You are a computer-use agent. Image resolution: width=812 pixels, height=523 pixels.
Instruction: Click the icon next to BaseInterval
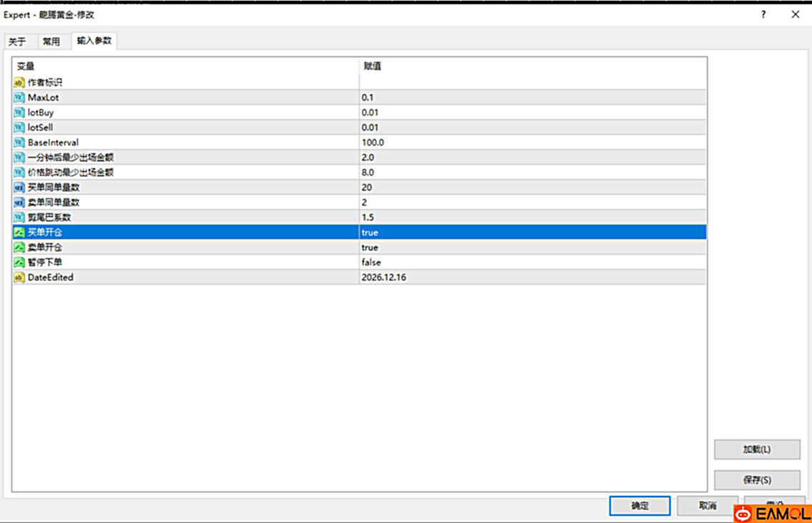19,143
